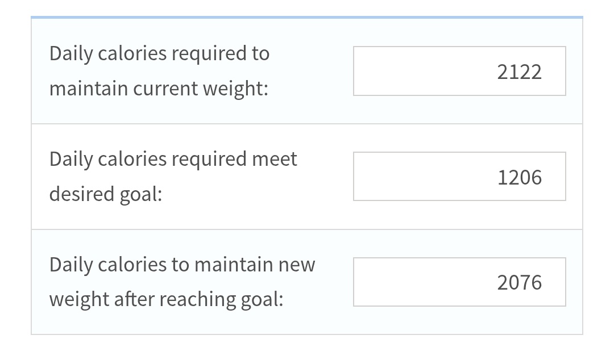Click the value 2122 in the first field

(519, 72)
